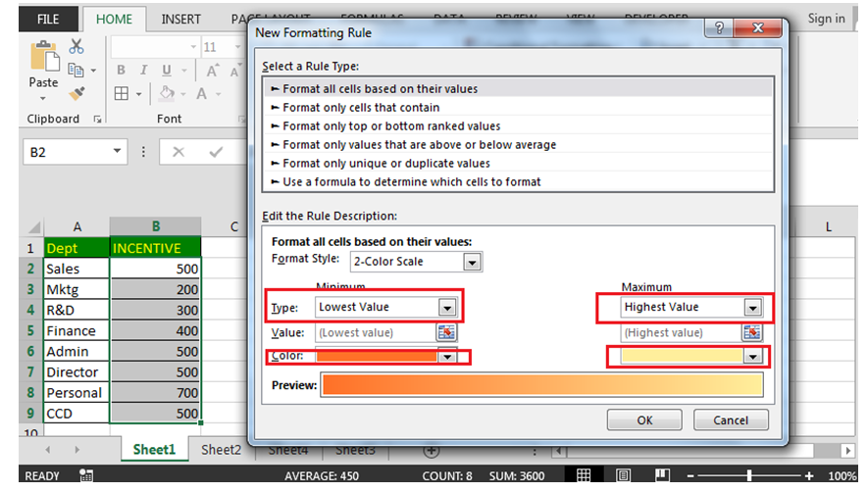Click the Cut scissors icon
Screen dimensions: 868x493
click(77, 46)
